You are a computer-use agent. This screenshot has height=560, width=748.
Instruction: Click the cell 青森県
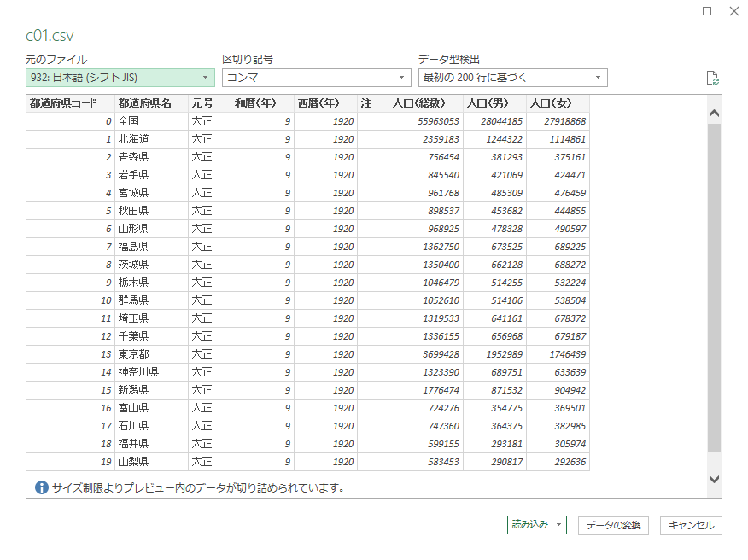(151, 157)
